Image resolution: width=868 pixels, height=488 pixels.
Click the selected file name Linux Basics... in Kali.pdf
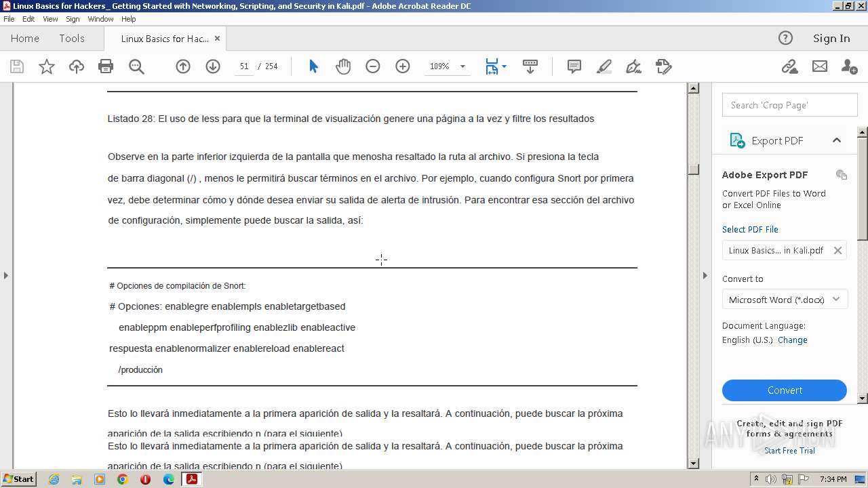(776, 250)
